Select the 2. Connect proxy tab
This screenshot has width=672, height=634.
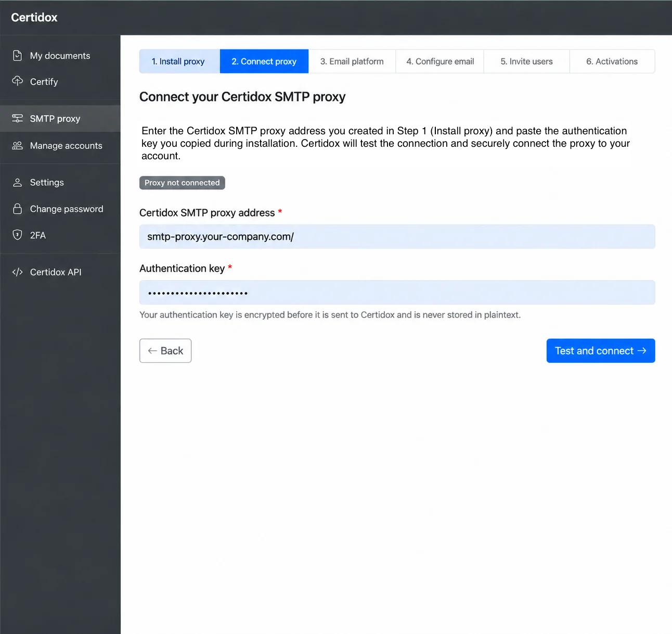tap(264, 61)
